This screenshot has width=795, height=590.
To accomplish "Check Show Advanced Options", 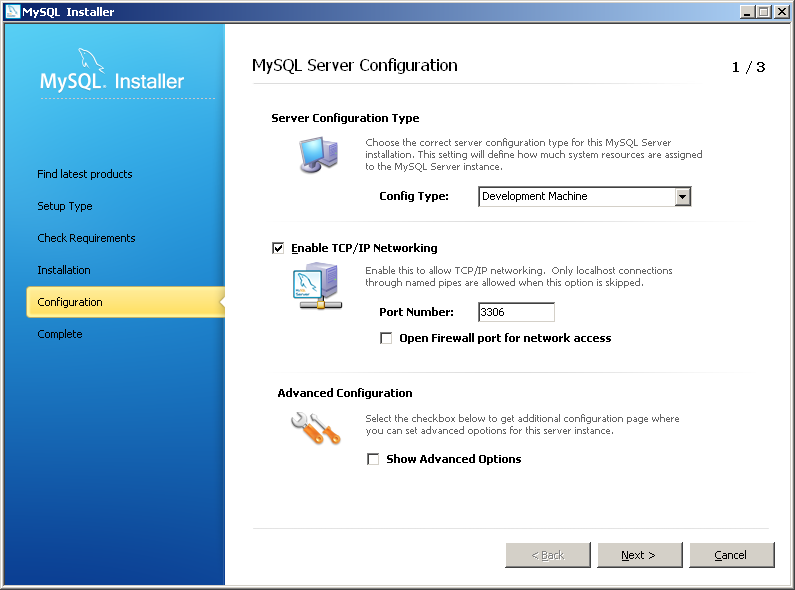I will coord(373,459).
